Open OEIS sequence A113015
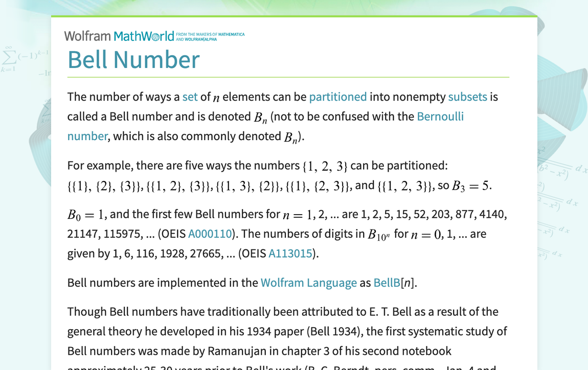588x370 pixels. point(290,253)
